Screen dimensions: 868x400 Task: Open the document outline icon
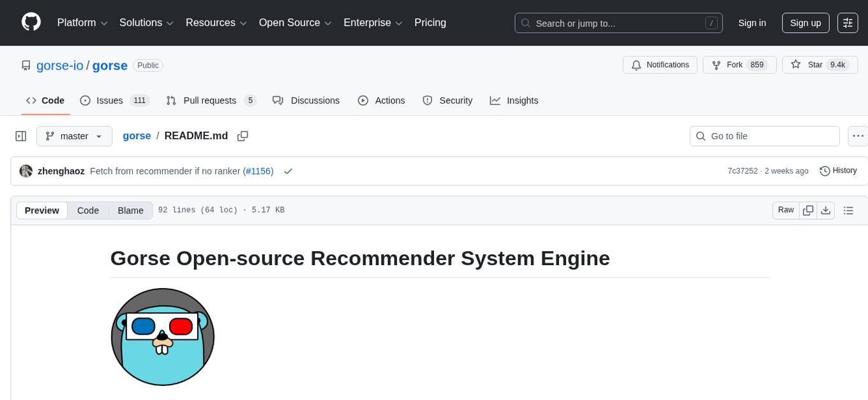(x=848, y=210)
